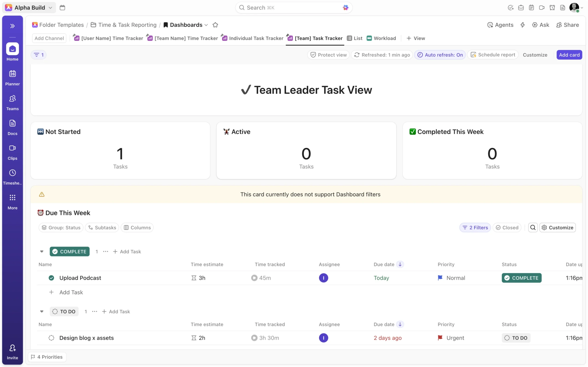
Task: Mark Design blog x assets task complete
Action: pyautogui.click(x=51, y=338)
